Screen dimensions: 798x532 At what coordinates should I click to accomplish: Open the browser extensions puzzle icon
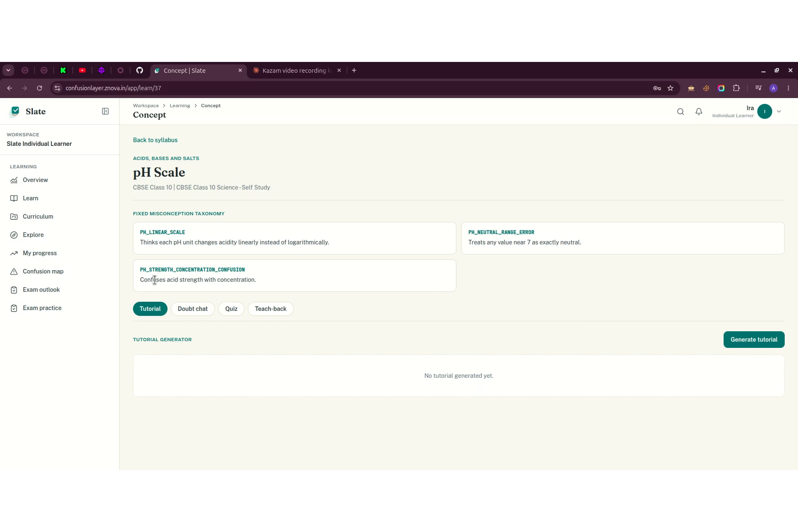coord(736,88)
